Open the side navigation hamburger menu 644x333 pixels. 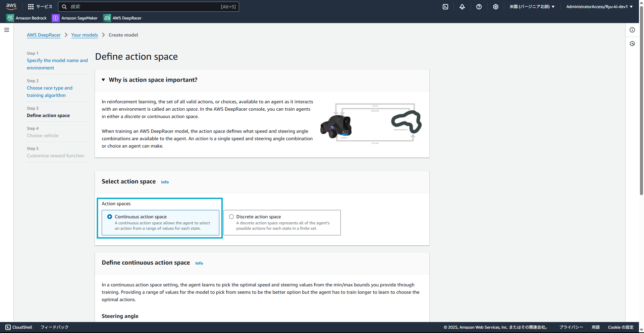(x=7, y=30)
